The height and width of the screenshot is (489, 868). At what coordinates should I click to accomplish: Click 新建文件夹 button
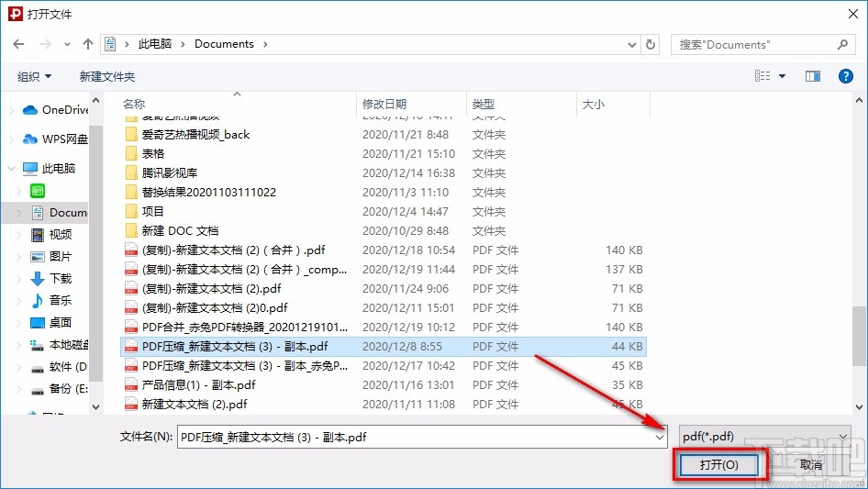[x=107, y=76]
